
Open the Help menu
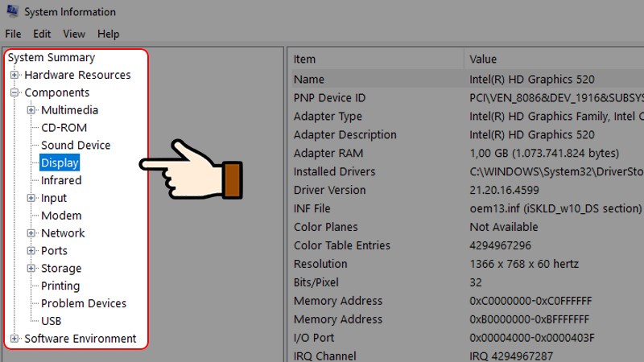point(109,34)
